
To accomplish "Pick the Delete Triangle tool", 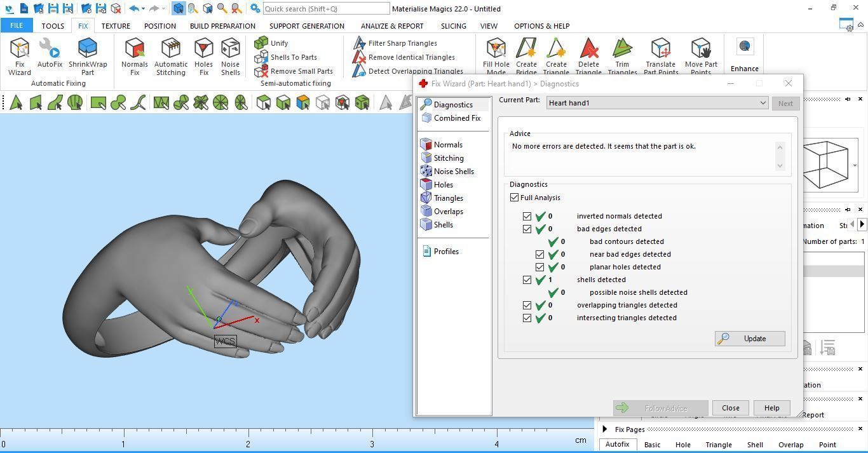I will [588, 57].
